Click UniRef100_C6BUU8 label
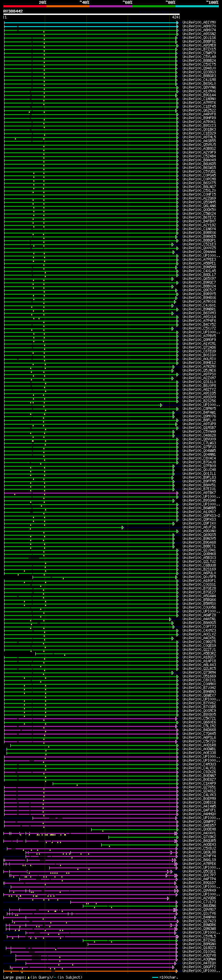The width and height of the screenshot is (222, 980). pyautogui.click(x=199, y=565)
